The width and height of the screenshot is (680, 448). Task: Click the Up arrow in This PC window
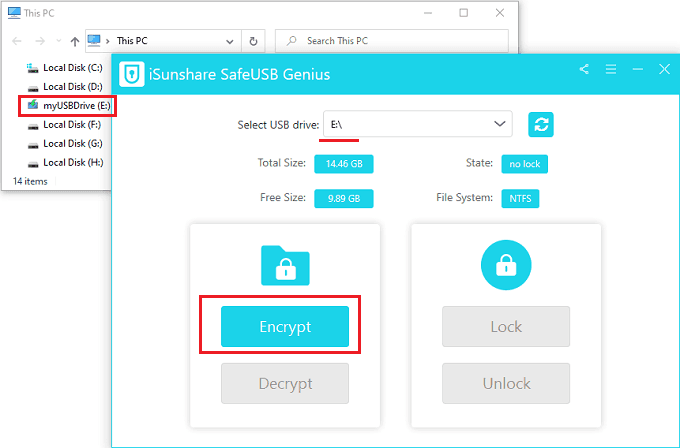pyautogui.click(x=75, y=41)
